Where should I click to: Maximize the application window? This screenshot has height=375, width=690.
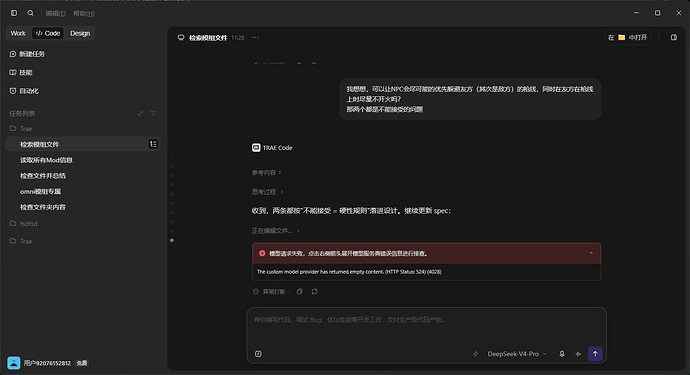(x=657, y=13)
